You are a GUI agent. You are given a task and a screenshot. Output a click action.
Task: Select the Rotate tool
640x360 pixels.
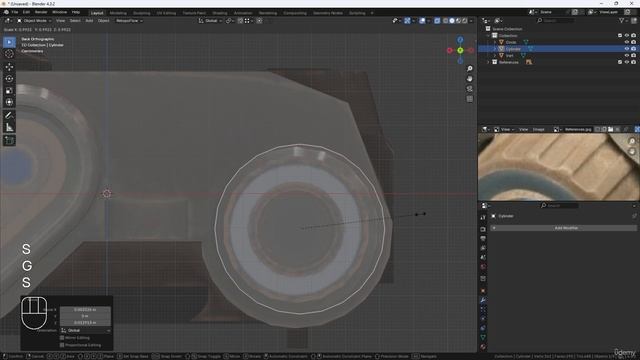9,79
